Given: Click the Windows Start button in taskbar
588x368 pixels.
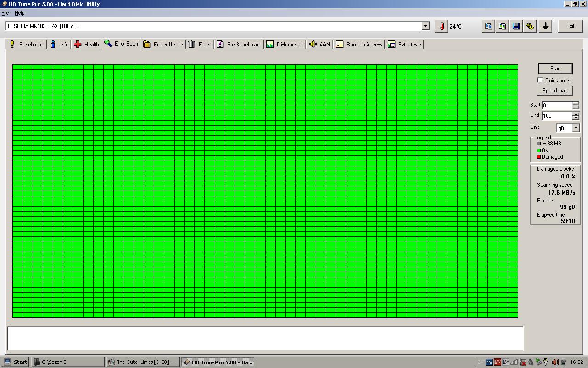Looking at the screenshot, I should click(15, 362).
